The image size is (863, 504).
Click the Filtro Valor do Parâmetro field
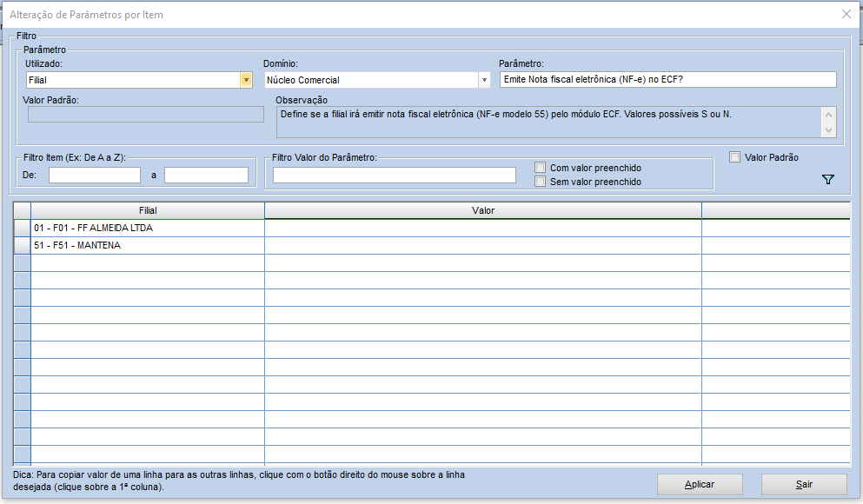coord(394,176)
